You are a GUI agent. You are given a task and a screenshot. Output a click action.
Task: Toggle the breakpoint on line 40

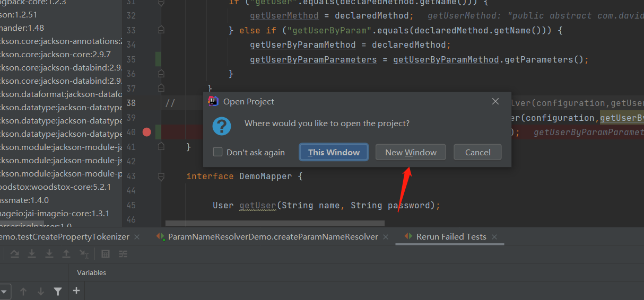point(147,132)
